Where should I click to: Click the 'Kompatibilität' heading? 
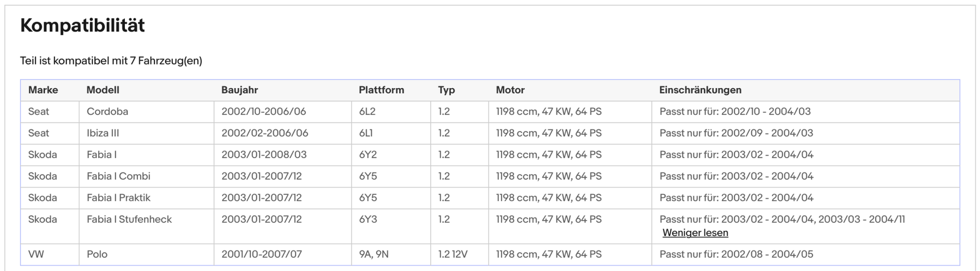pos(83,25)
